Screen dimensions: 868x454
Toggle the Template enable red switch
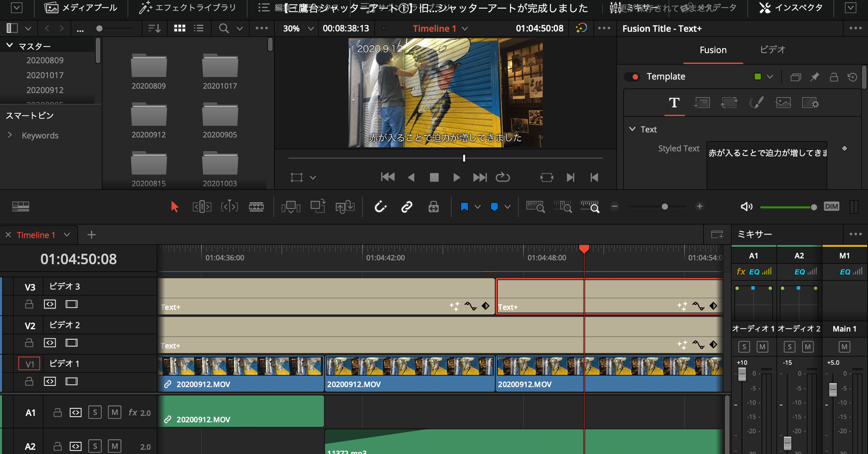tap(632, 77)
